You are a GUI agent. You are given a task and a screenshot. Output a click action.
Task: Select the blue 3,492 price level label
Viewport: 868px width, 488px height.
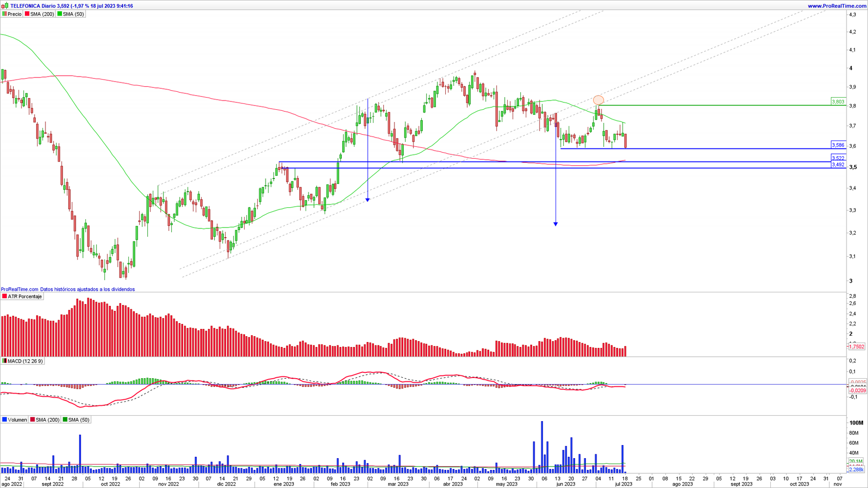[x=838, y=165]
